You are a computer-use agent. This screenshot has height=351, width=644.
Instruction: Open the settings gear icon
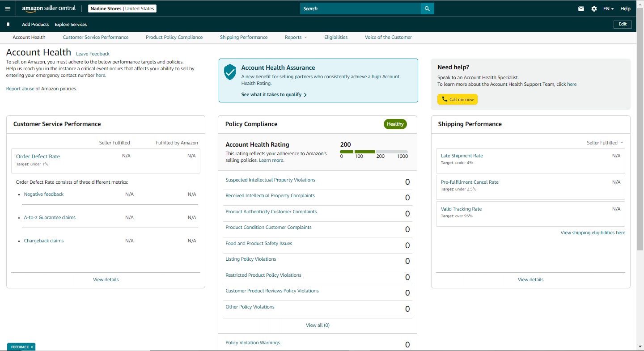coord(594,8)
